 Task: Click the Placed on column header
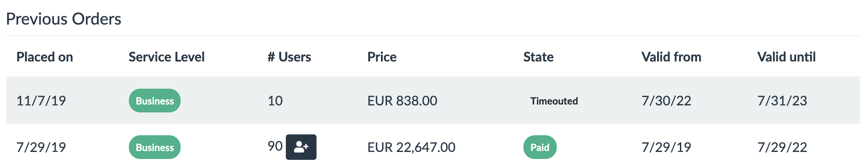pos(45,57)
